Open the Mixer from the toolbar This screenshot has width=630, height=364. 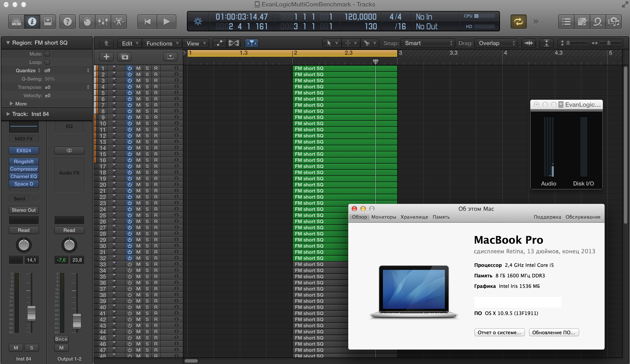pos(103,22)
